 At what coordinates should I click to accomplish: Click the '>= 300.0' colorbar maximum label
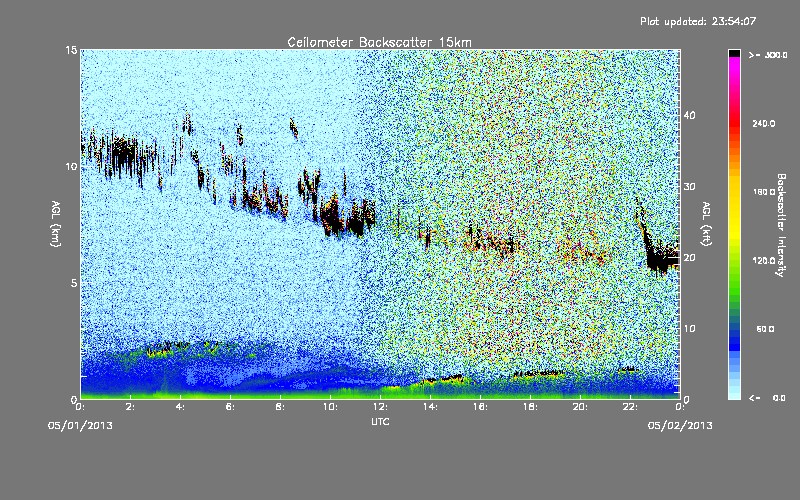768,55
